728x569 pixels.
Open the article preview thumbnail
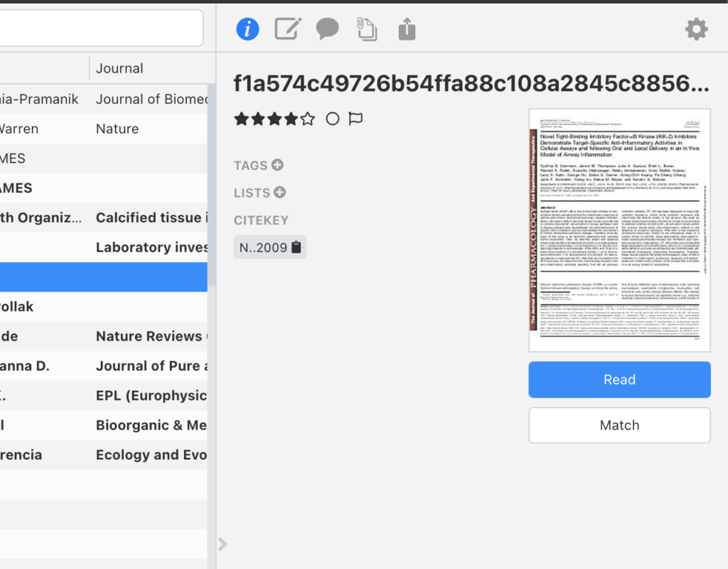[619, 228]
